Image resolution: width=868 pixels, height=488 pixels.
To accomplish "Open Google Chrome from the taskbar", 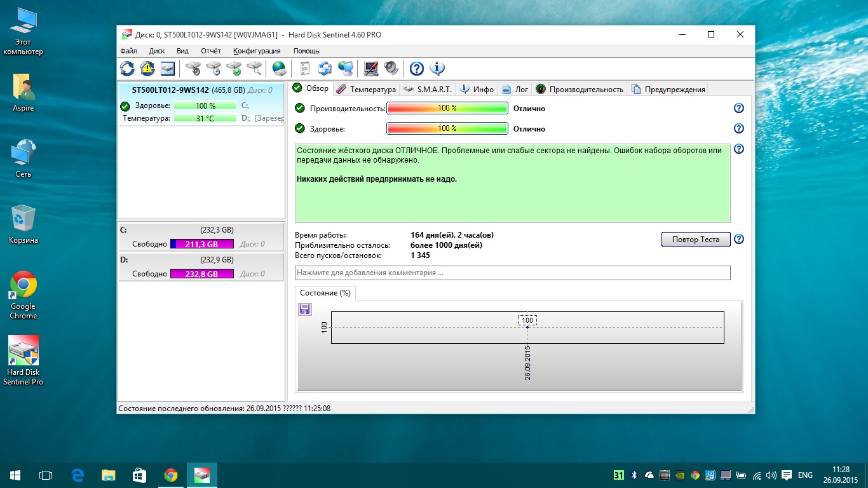I will point(170,475).
